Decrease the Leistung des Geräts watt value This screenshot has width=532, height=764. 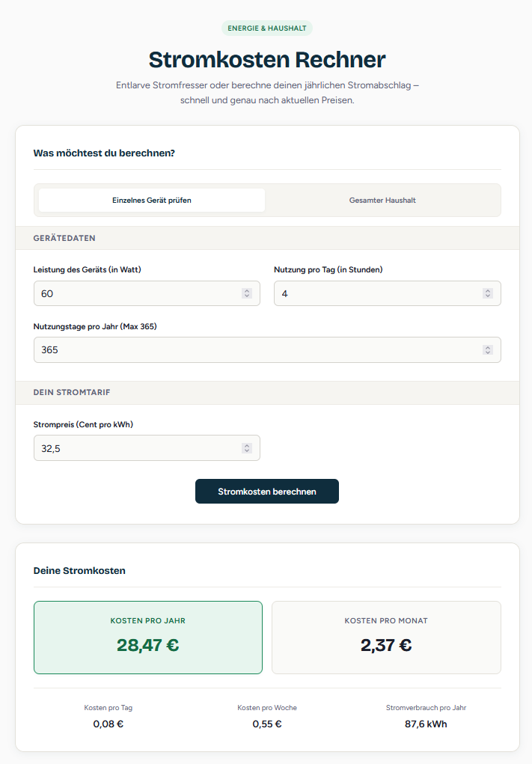pyautogui.click(x=247, y=296)
